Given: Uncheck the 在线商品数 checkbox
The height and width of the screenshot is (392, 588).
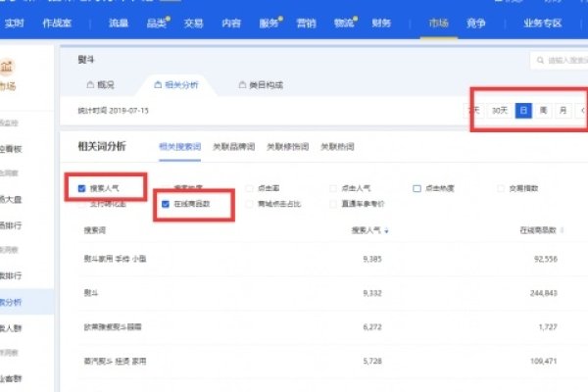Looking at the screenshot, I should (166, 204).
